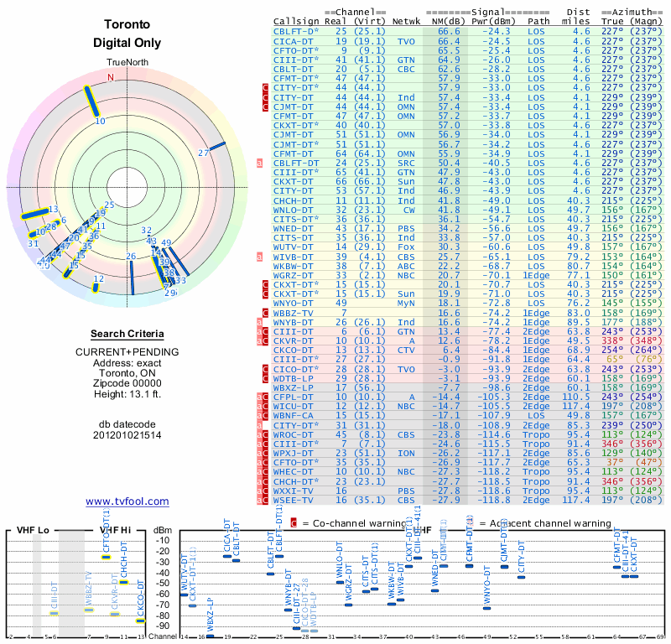Click the Search Criteria heading
Image resolution: width=671 pixels, height=644 pixels.
tap(127, 335)
